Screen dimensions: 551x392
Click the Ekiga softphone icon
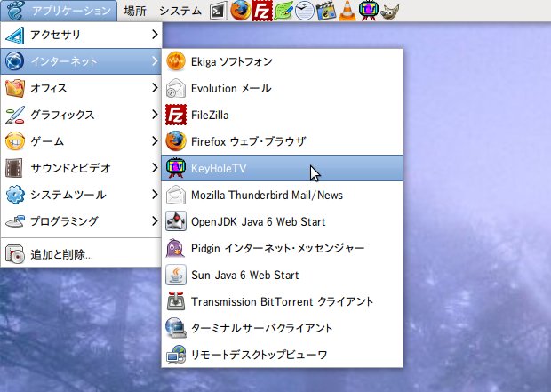click(x=176, y=61)
